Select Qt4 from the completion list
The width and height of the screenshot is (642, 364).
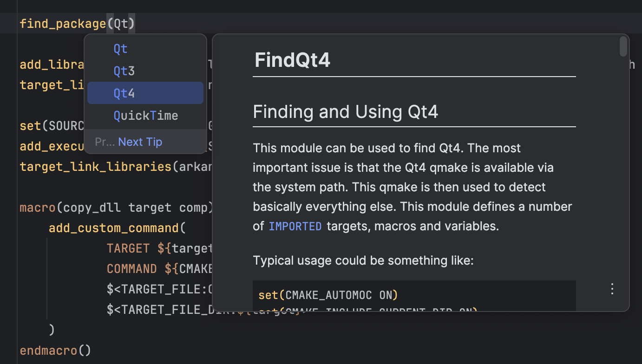coord(124,93)
